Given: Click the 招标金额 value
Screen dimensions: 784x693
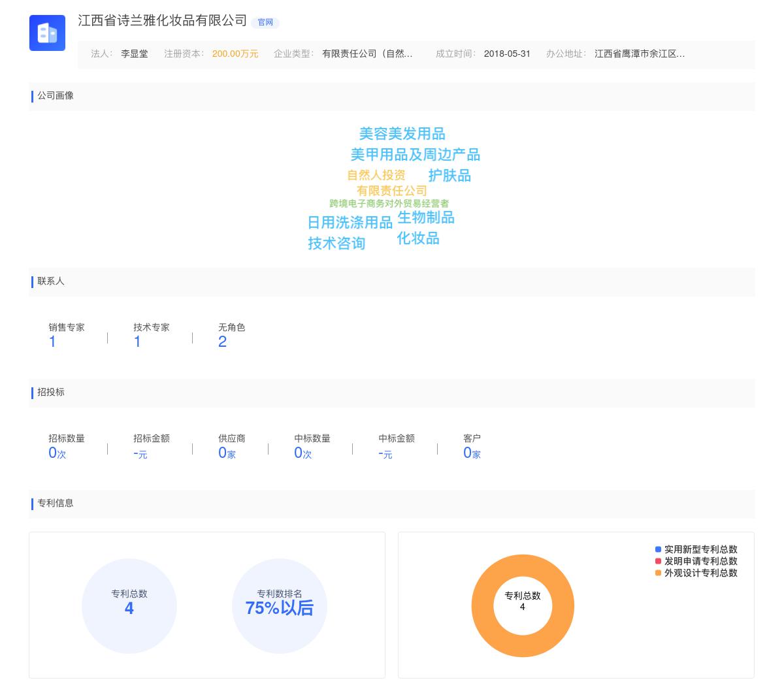Looking at the screenshot, I should click(140, 454).
